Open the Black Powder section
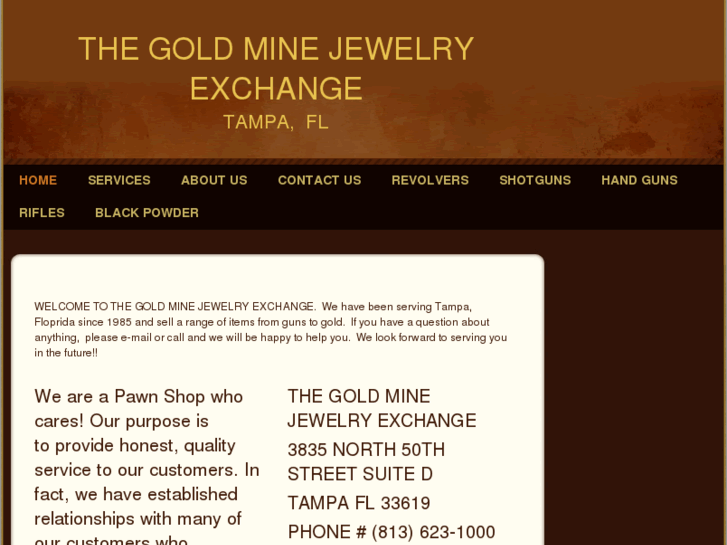This screenshot has width=727, height=545. click(147, 212)
